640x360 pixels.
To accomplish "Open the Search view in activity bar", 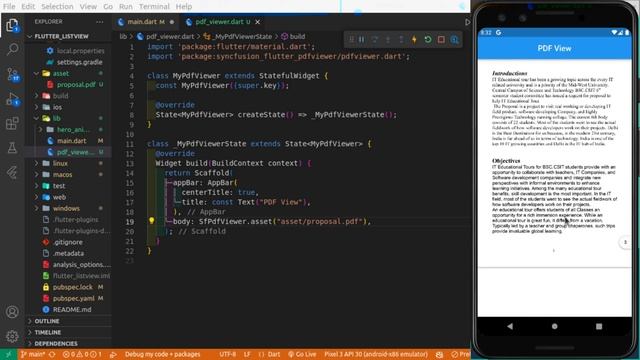I will pos(12,49).
